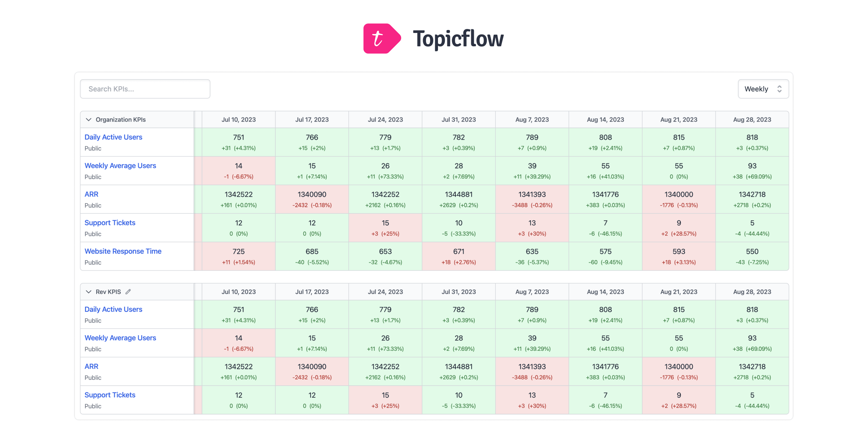868x434 pixels.
Task: Click the Support Tickets cell showing +25%
Action: click(385, 227)
